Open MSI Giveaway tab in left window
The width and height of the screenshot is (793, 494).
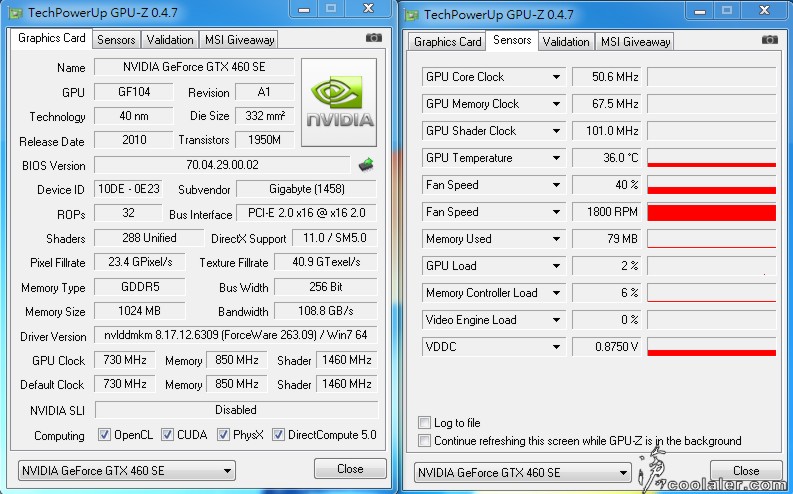(x=239, y=39)
